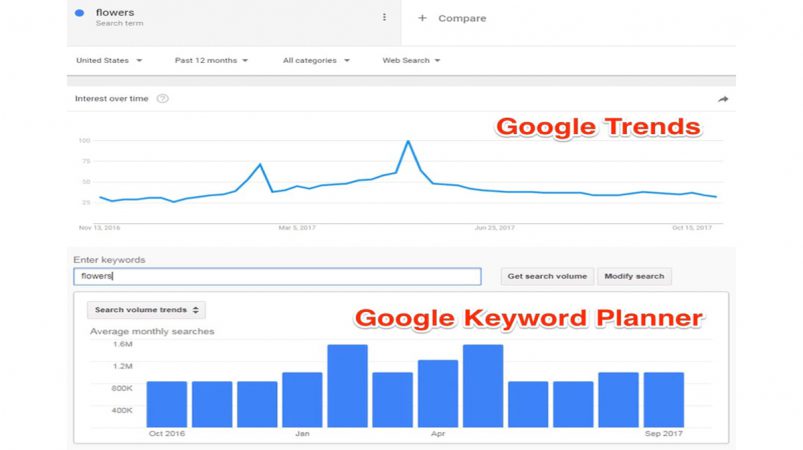803x450 pixels.
Task: Expand the United States region dropdown
Action: [x=109, y=60]
